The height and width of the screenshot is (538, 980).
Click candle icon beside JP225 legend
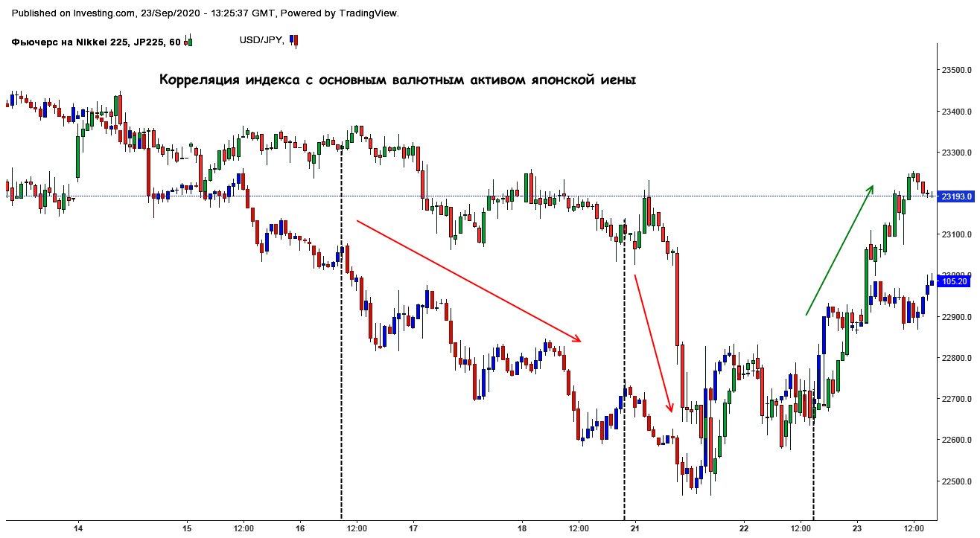click(188, 41)
